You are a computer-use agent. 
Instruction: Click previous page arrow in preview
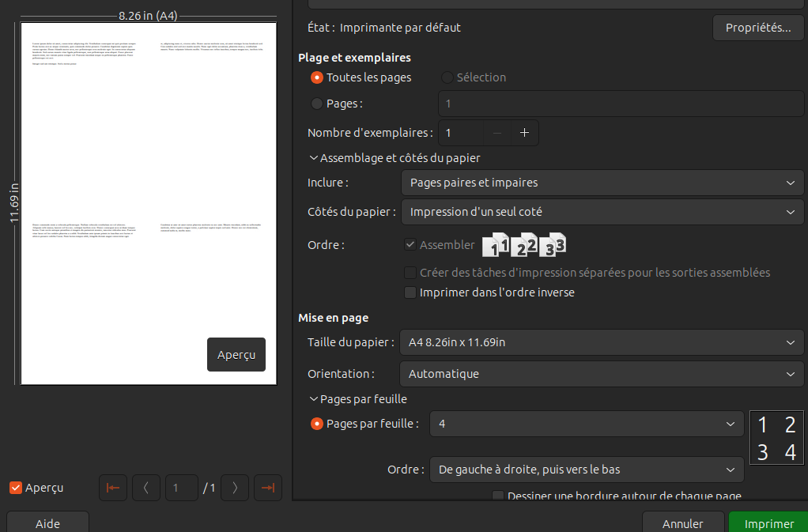146,488
